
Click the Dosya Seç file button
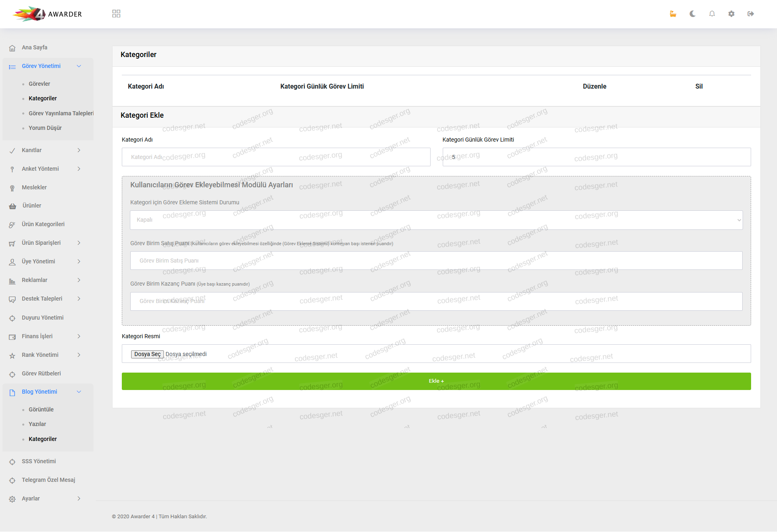[147, 354]
